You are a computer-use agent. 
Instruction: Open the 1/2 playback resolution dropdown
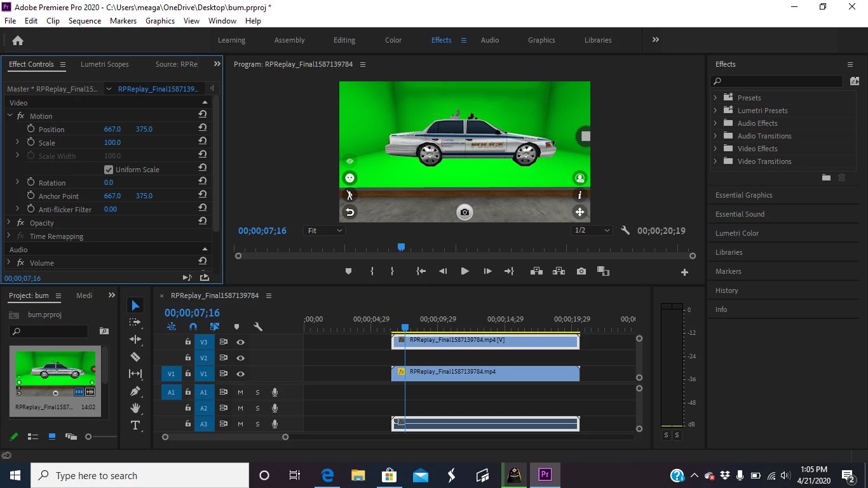coord(592,231)
